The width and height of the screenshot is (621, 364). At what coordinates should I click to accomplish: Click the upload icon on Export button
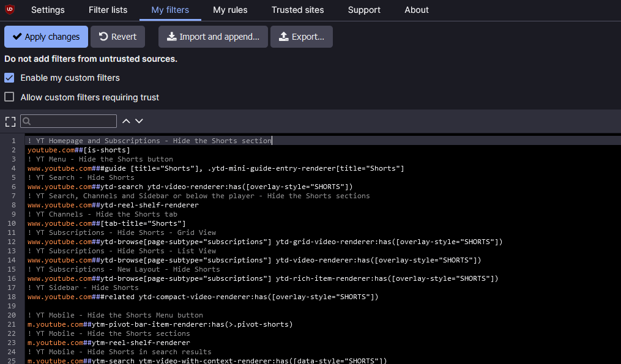coord(284,37)
